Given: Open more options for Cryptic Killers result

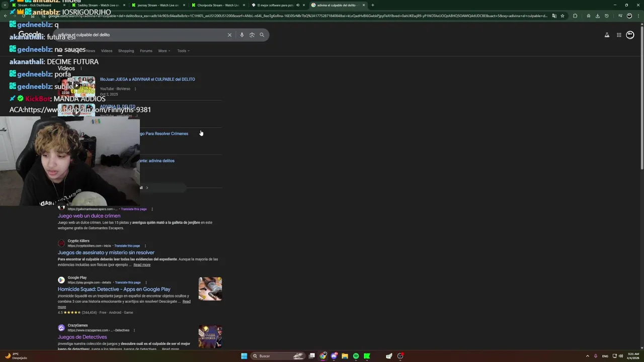Looking at the screenshot, I should 145,246.
